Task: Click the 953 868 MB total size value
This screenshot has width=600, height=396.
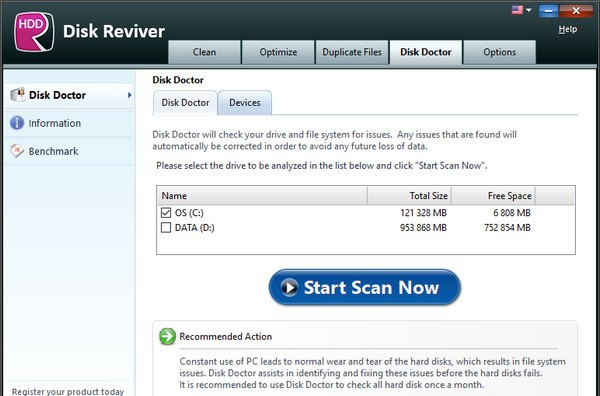Action: (423, 228)
